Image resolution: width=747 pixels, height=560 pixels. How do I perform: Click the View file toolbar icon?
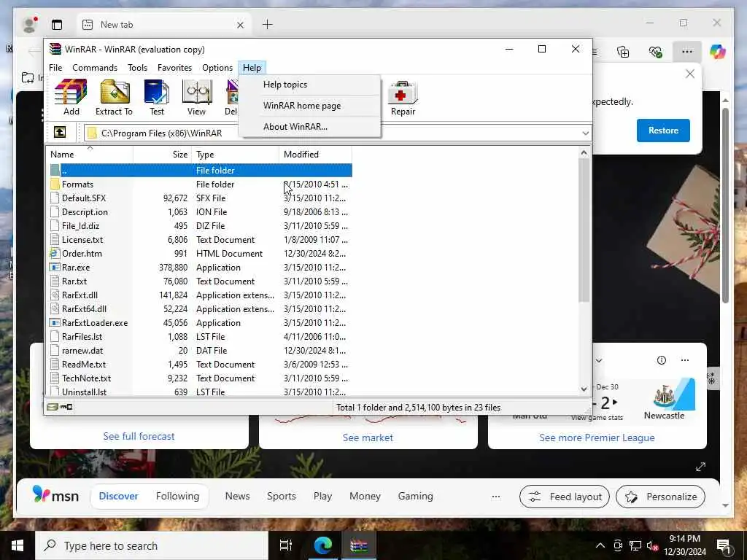point(196,98)
